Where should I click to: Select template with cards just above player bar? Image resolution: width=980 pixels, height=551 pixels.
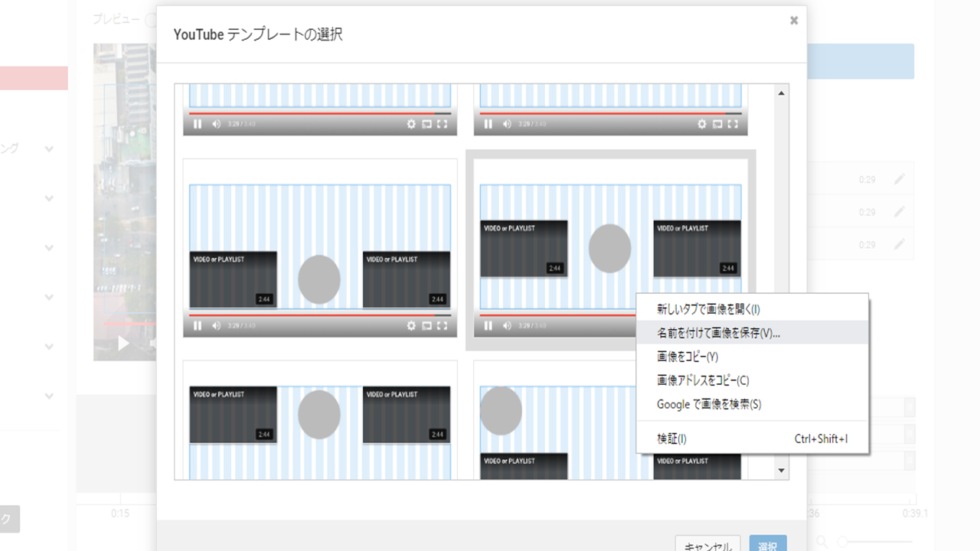(x=320, y=249)
